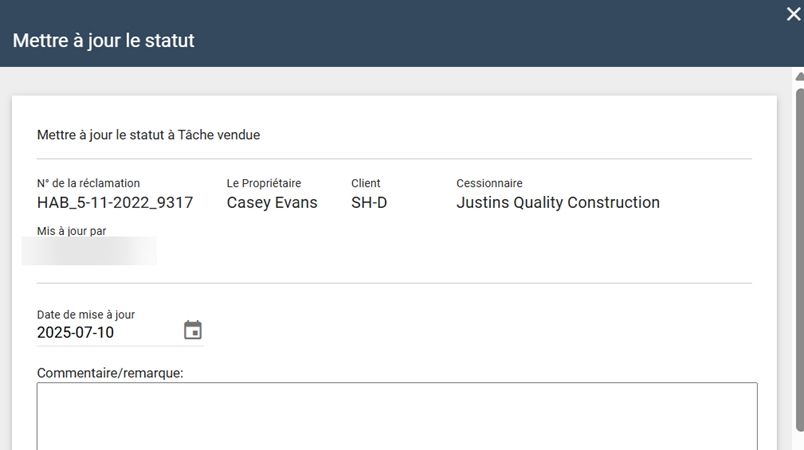Click the Cessionnaire label
Viewport: 804px width, 450px height.
489,184
